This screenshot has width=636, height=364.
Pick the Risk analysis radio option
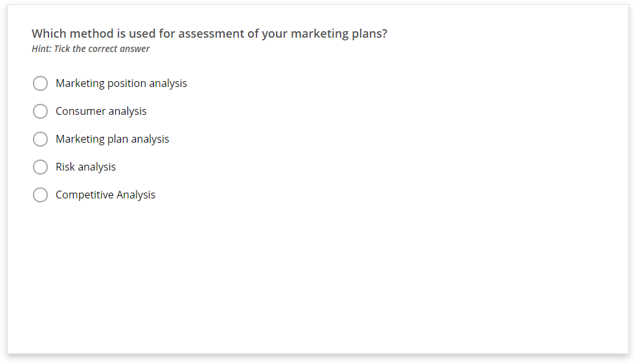click(x=40, y=167)
